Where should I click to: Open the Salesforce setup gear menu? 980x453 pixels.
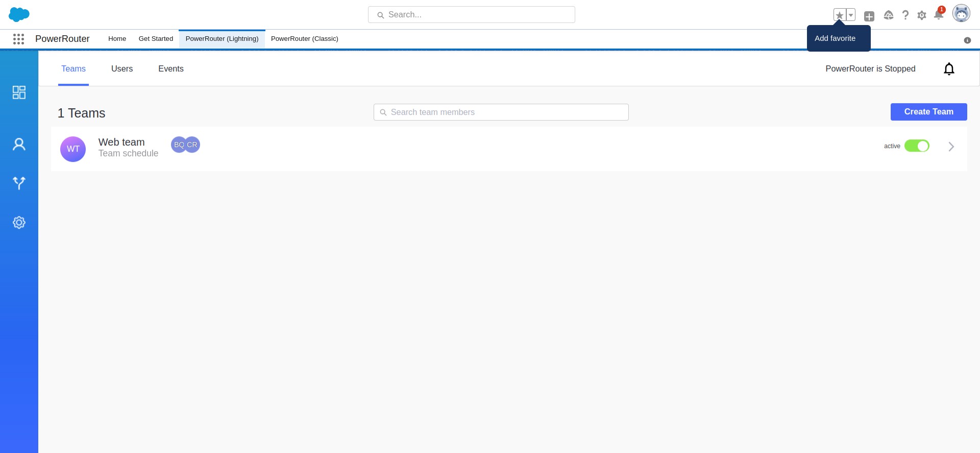pos(922,15)
